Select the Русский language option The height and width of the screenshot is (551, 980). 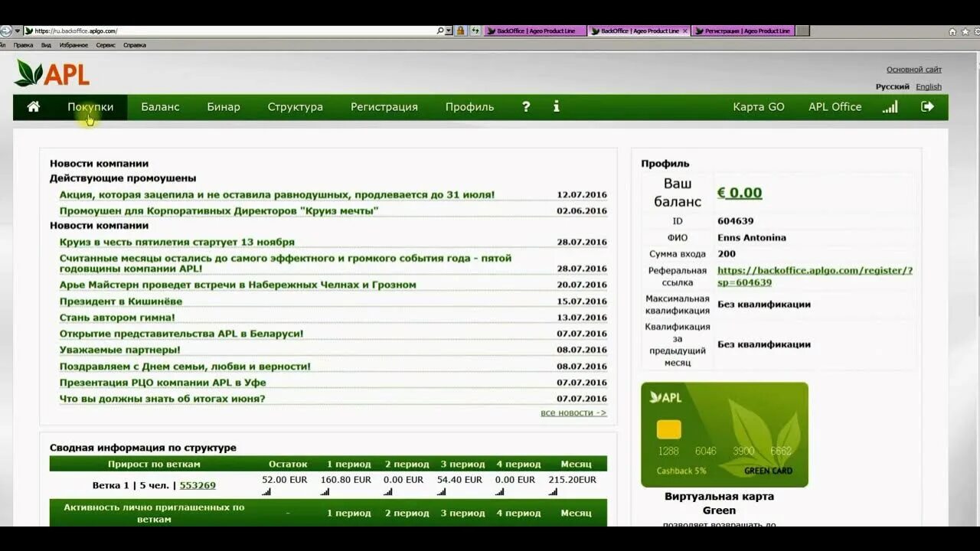point(893,86)
